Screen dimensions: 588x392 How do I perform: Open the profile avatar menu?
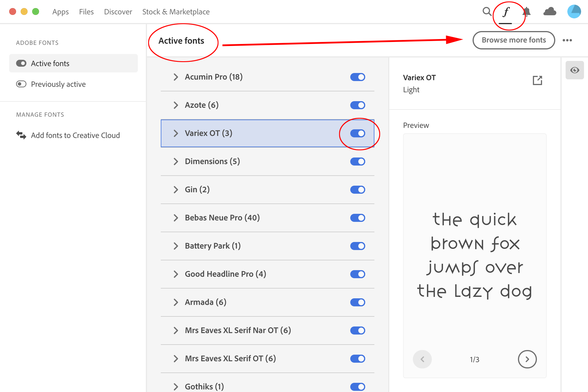pos(574,11)
